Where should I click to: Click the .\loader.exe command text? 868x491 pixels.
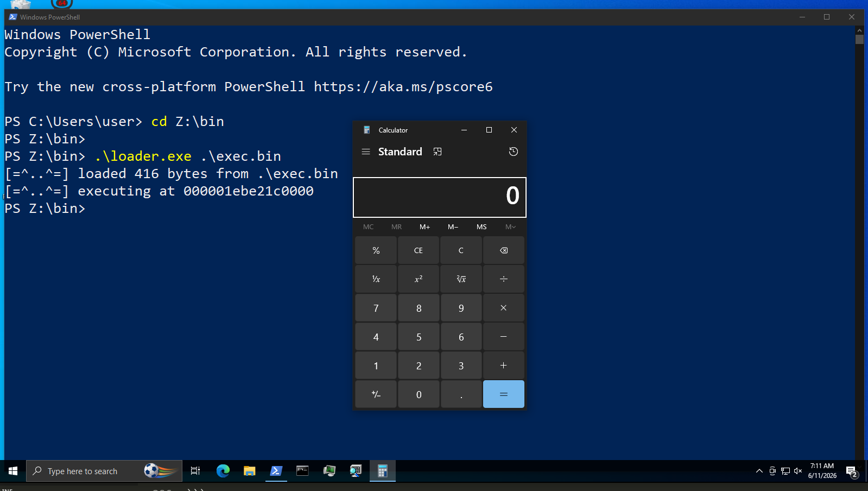[143, 156]
